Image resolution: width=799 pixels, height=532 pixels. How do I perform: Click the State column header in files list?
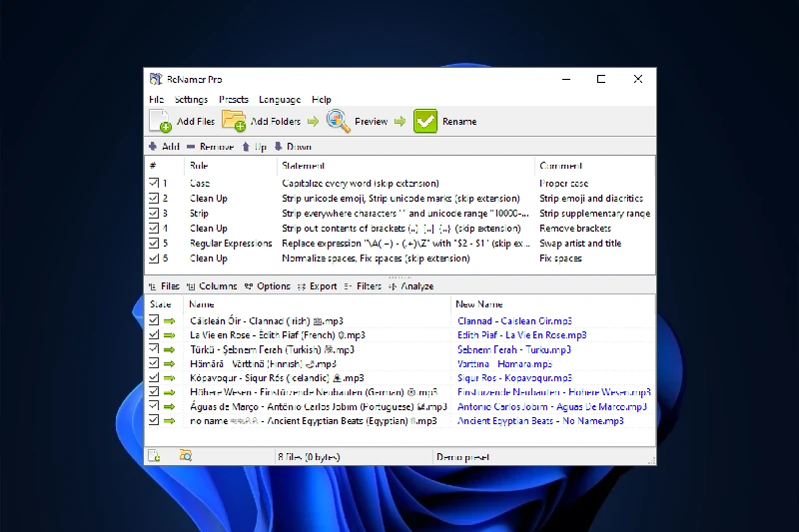pos(165,303)
